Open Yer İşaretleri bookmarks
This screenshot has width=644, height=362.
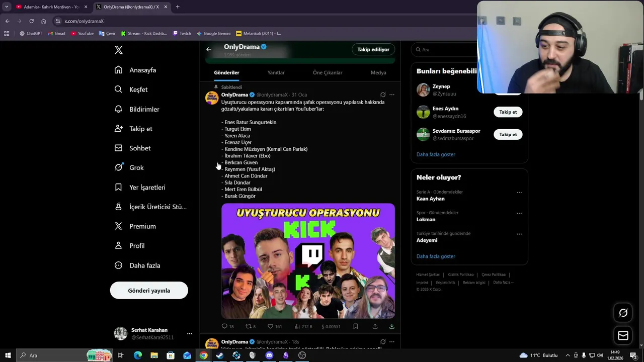tap(140, 187)
